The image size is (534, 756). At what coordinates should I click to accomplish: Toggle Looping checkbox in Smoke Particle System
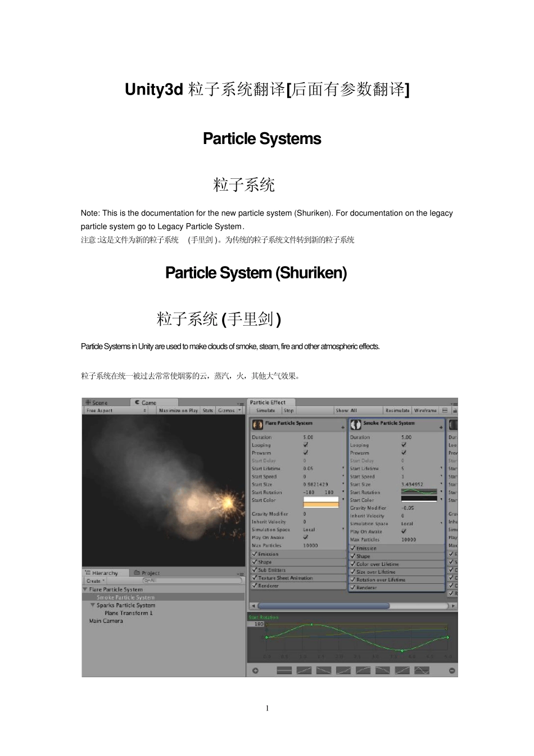point(404,444)
